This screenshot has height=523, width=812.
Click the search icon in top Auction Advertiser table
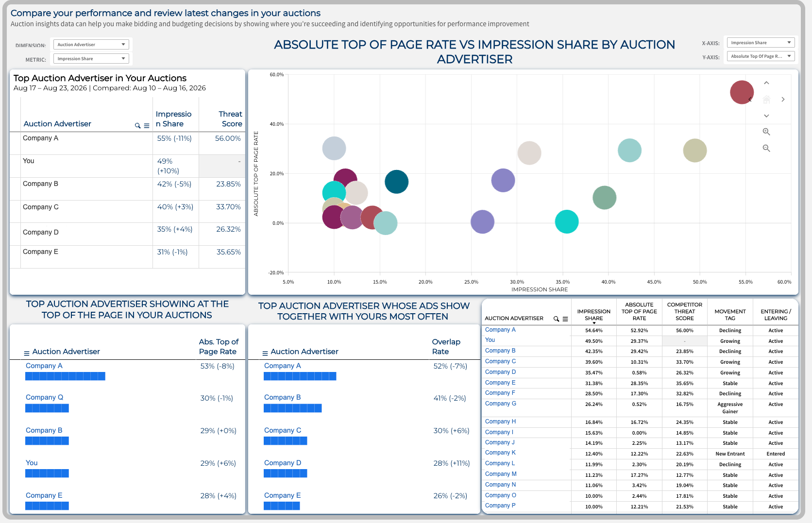click(137, 126)
